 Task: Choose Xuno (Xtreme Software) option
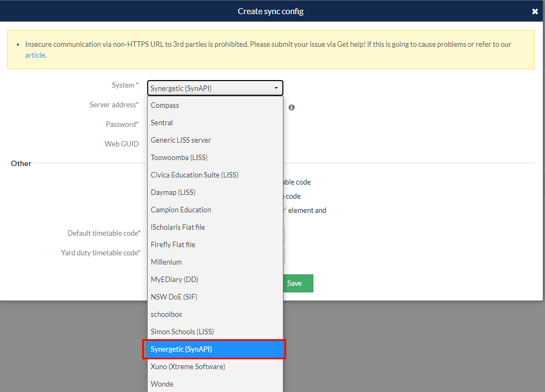215,366
